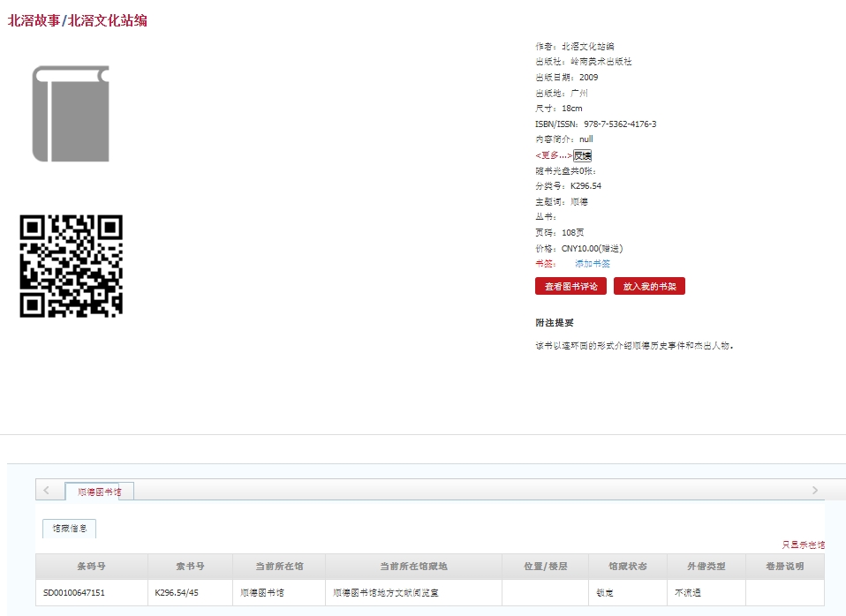Image resolution: width=846 pixels, height=616 pixels.
Task: Click the 索书号 column header
Action: pos(190,567)
